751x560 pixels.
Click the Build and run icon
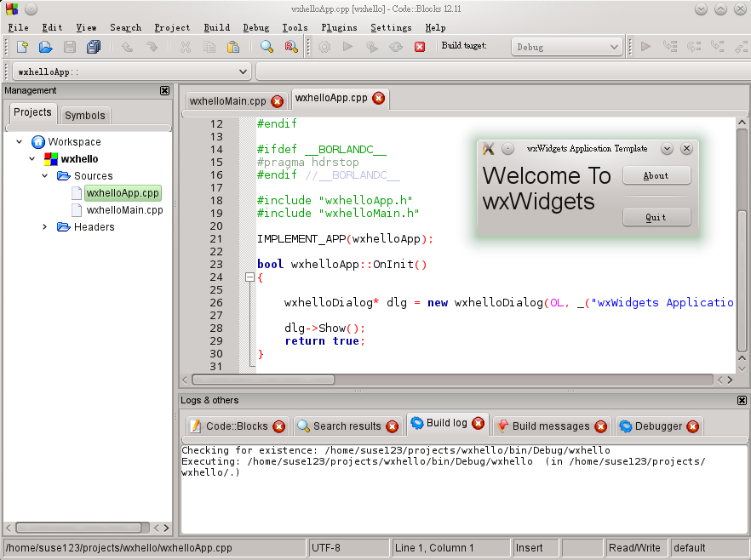point(371,47)
